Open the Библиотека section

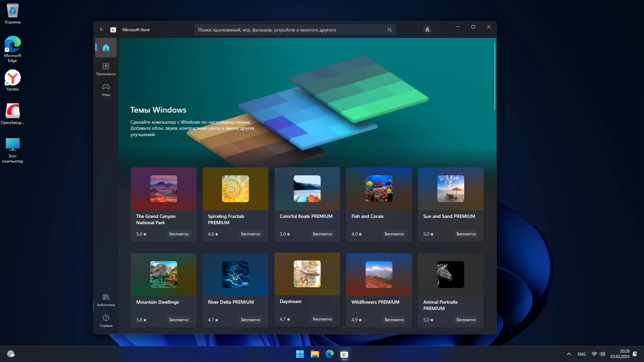tap(106, 300)
